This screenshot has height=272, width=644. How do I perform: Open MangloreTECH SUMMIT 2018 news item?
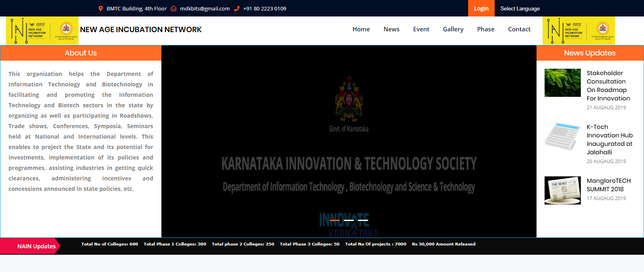[609, 185]
